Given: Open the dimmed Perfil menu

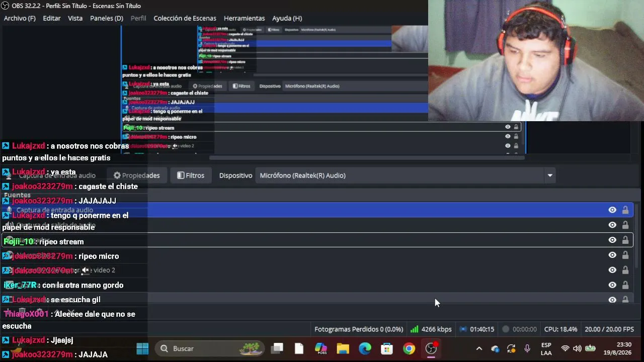Looking at the screenshot, I should pos(138,18).
